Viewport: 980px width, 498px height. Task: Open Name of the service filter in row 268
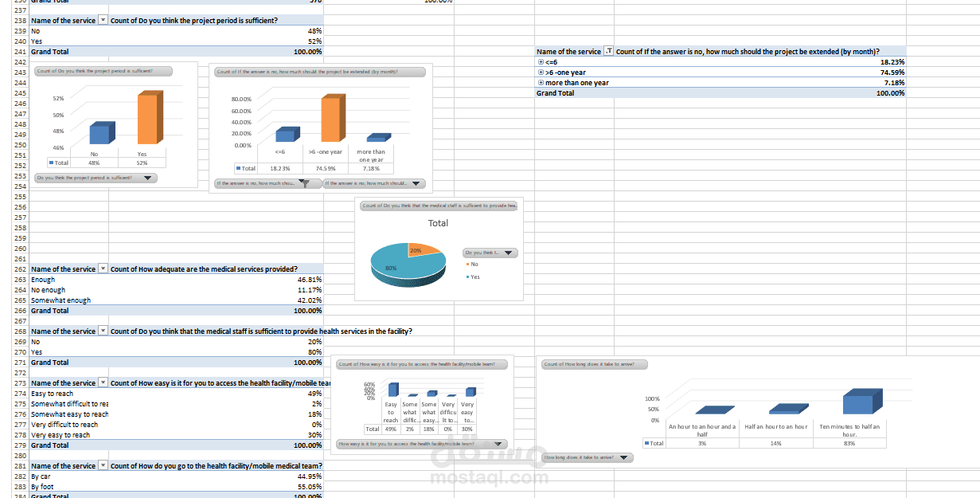pos(103,331)
